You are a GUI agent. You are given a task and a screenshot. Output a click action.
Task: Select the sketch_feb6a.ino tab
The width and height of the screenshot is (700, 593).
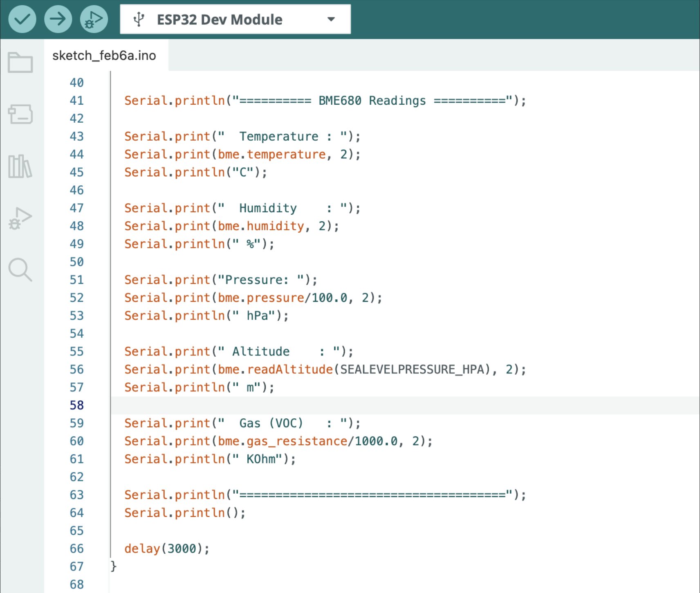[x=103, y=55]
